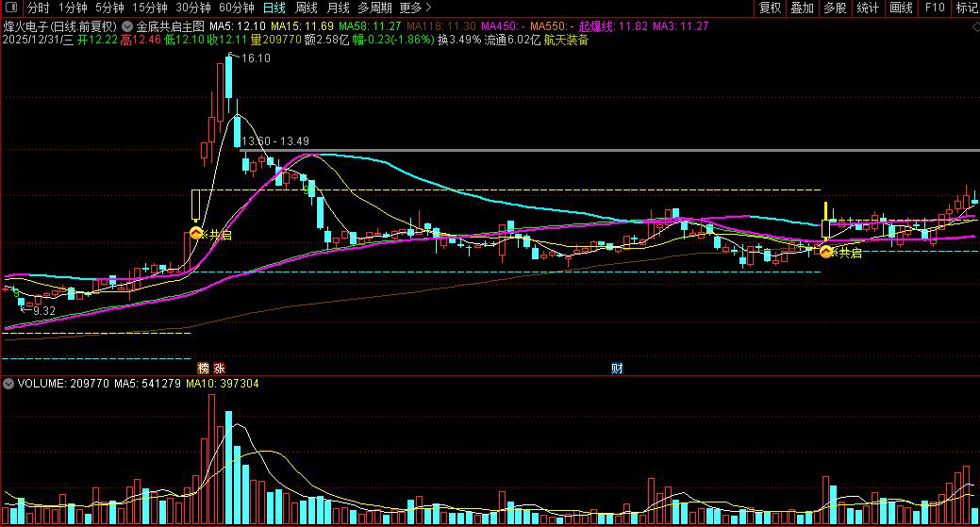Click the first 共启 signal icon near the breakout
Viewport: 980px width, 527px height.
point(196,234)
